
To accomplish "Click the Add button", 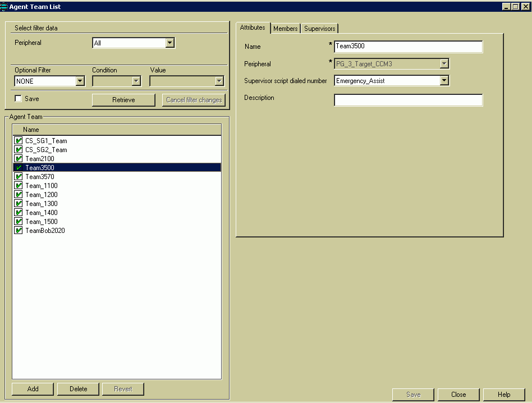I will 33,389.
